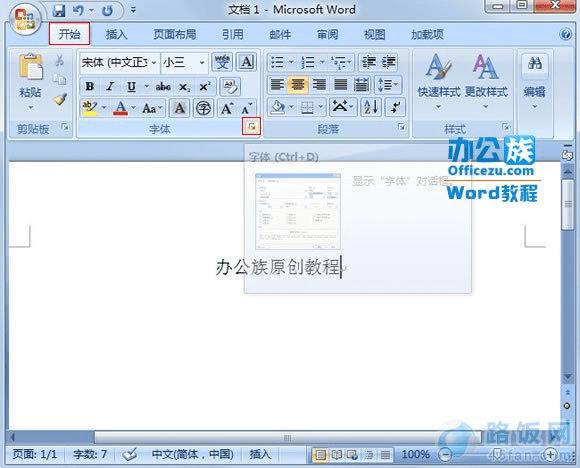This screenshot has width=580, height=468.
Task: Copy selection with the copy icon
Action: [x=60, y=79]
